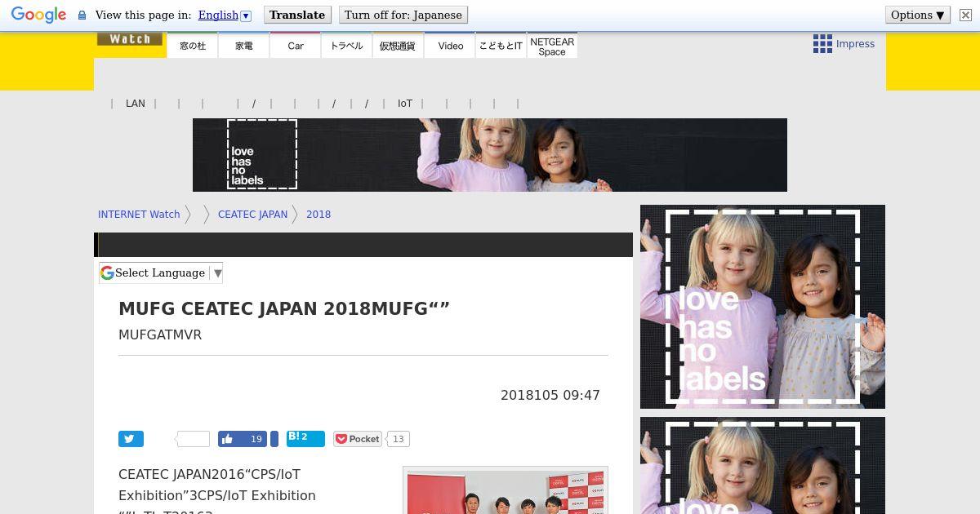
Task: Open the 窓の杜 tab
Action: [193, 46]
